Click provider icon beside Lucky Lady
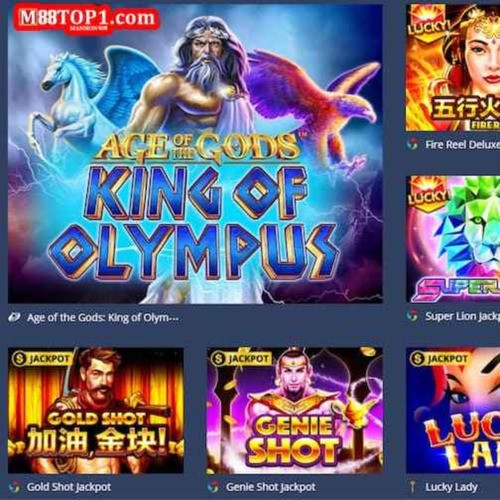Viewport: 500px width, 500px height. (x=412, y=487)
